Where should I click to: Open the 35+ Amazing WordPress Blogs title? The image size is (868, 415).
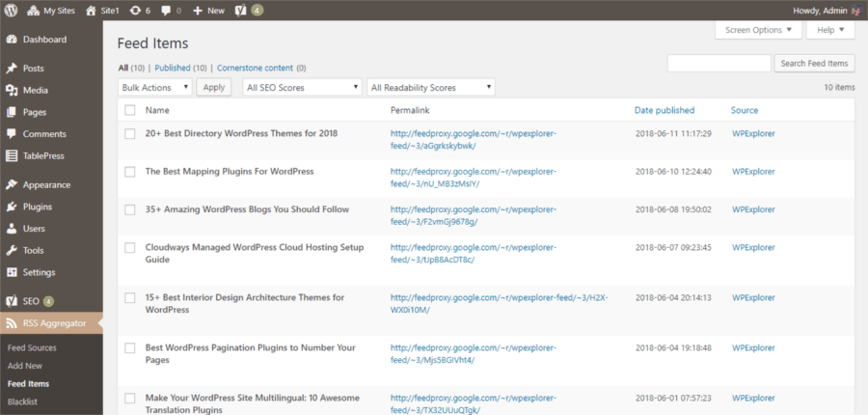pos(247,209)
